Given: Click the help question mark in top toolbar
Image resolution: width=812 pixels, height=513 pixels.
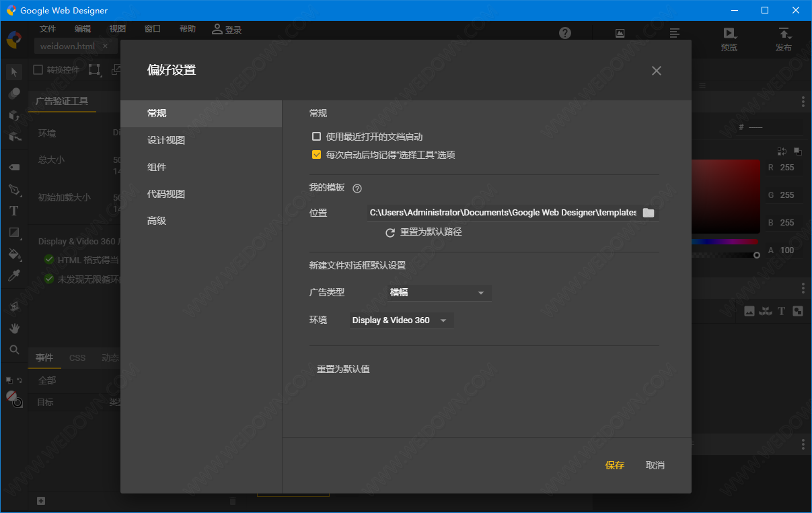Looking at the screenshot, I should pos(565,33).
